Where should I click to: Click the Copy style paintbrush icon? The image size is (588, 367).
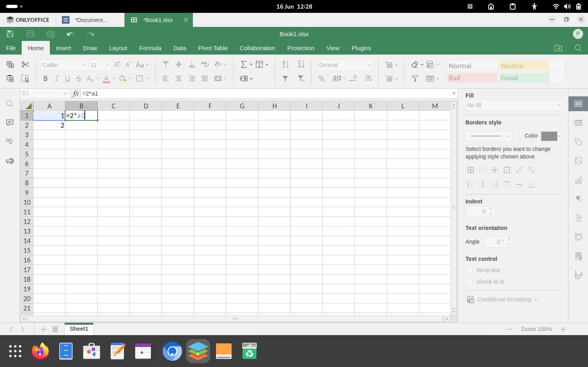coord(415,78)
